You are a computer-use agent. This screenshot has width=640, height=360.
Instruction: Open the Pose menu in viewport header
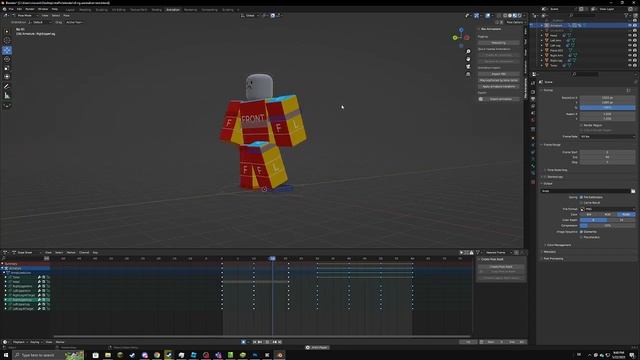[66, 16]
